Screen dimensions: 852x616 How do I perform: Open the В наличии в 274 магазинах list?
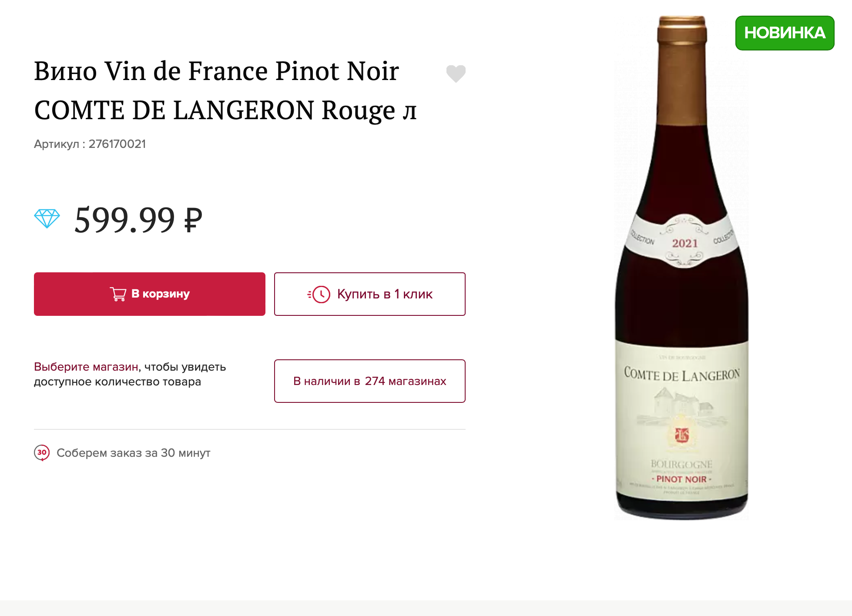point(369,381)
